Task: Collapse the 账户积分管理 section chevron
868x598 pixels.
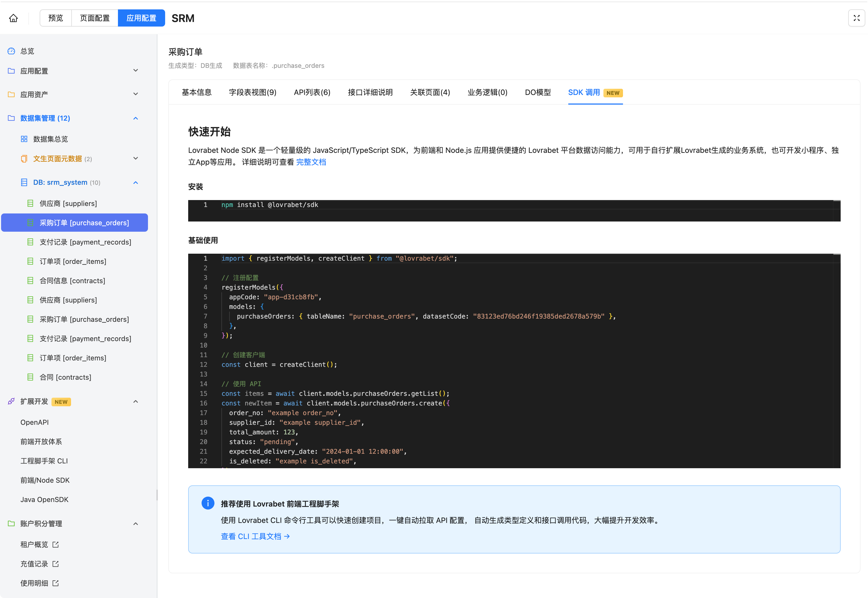Action: [x=136, y=523]
